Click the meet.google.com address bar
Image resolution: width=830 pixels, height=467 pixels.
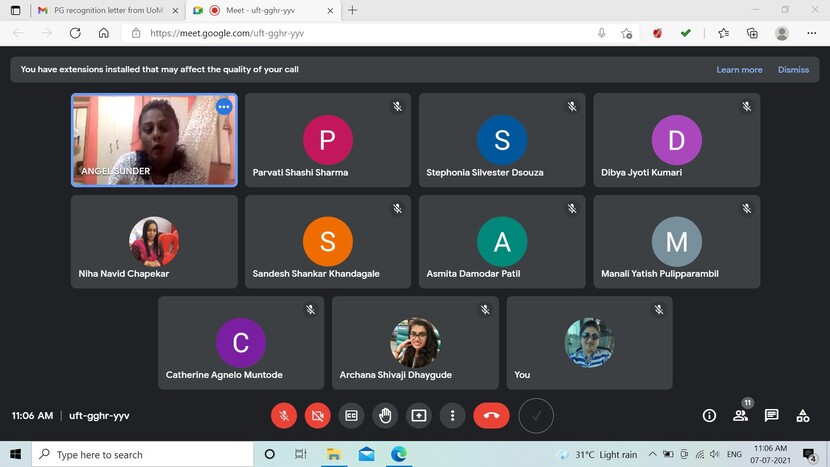tap(360, 33)
